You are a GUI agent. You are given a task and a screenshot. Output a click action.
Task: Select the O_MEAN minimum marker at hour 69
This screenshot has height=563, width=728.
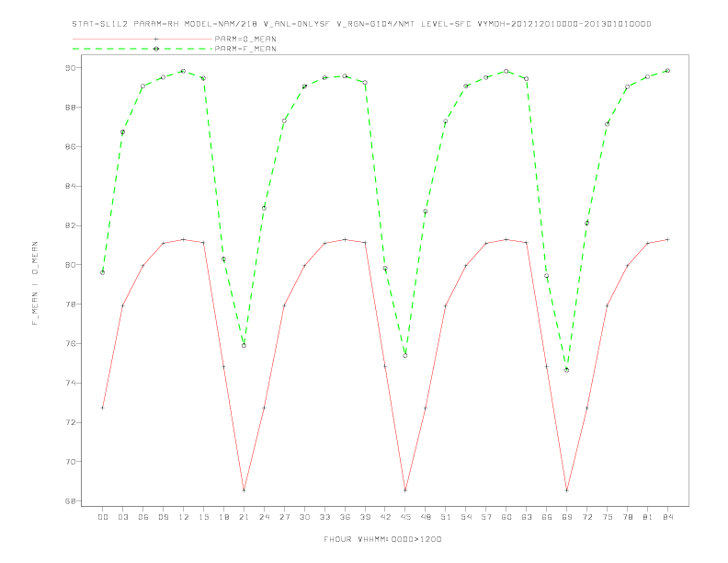tap(567, 490)
